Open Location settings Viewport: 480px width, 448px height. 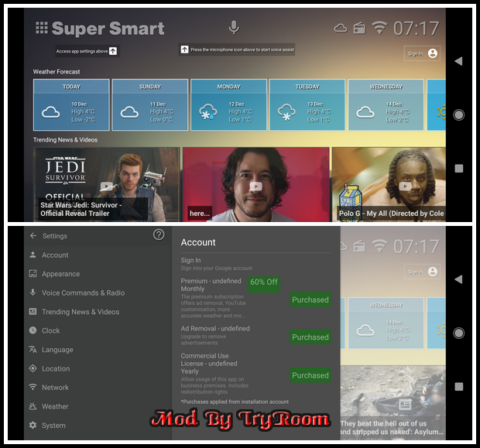click(x=98, y=369)
